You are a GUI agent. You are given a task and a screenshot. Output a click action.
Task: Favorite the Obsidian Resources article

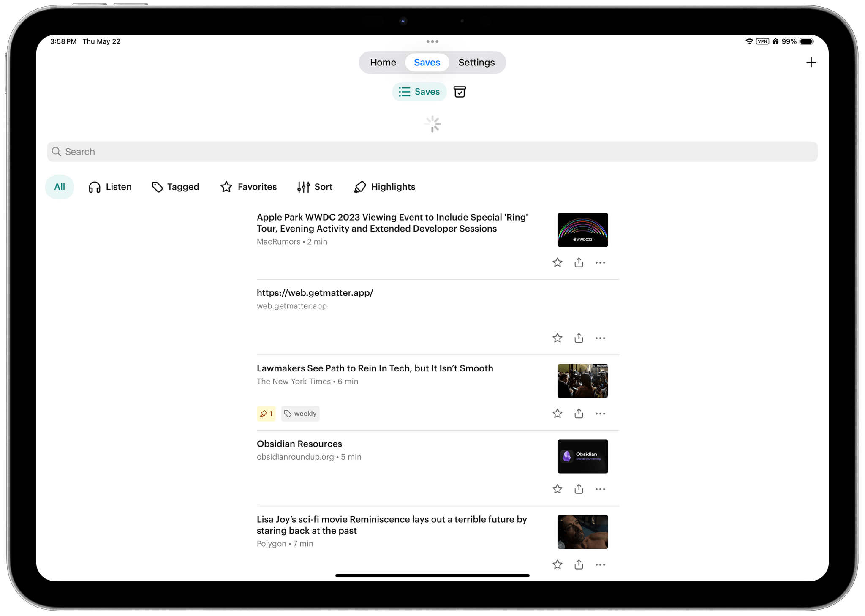[557, 489]
